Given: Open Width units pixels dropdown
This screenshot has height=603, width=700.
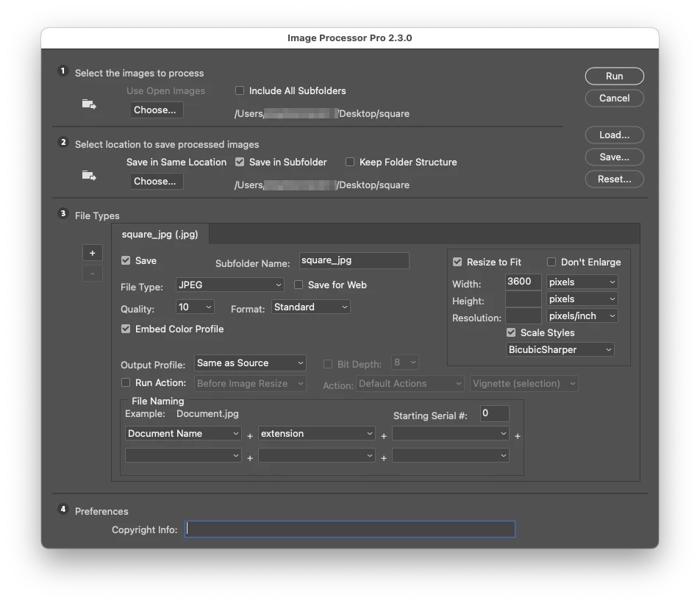Looking at the screenshot, I should tap(582, 282).
